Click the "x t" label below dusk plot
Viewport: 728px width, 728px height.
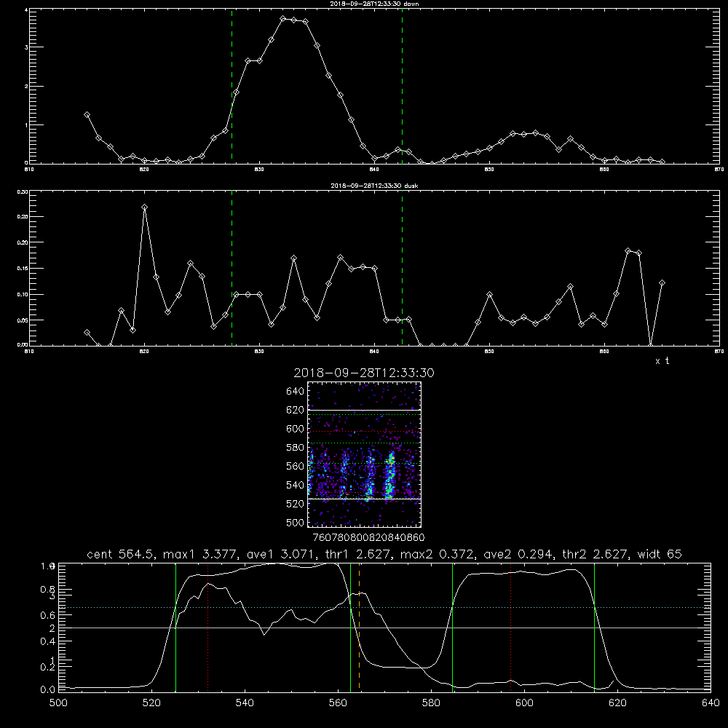(662, 361)
